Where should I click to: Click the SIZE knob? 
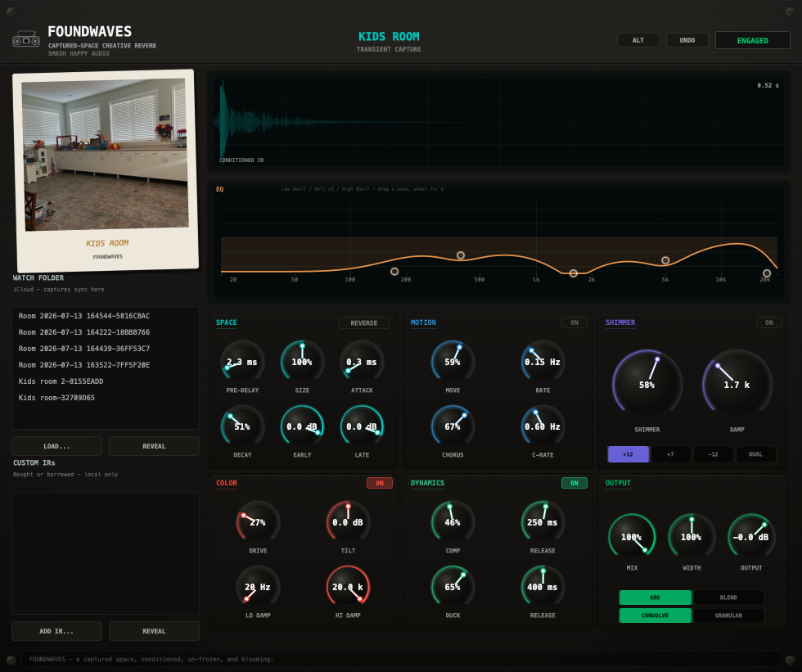click(302, 362)
